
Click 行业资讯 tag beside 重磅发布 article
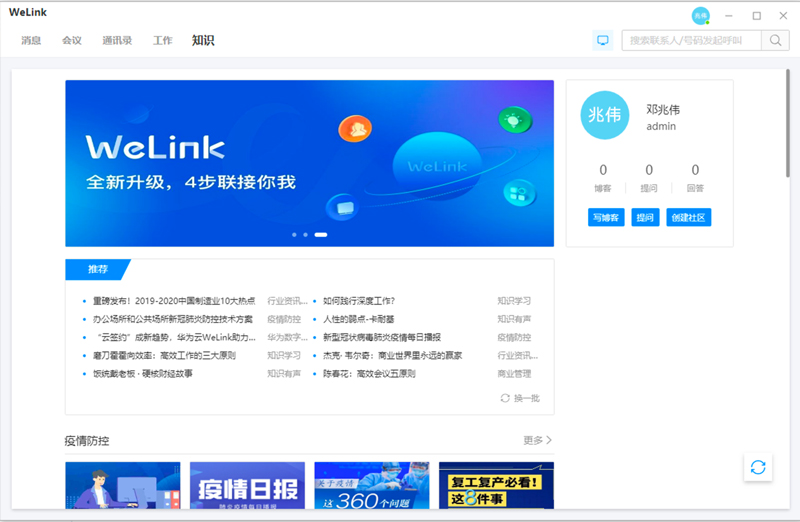pos(287,301)
